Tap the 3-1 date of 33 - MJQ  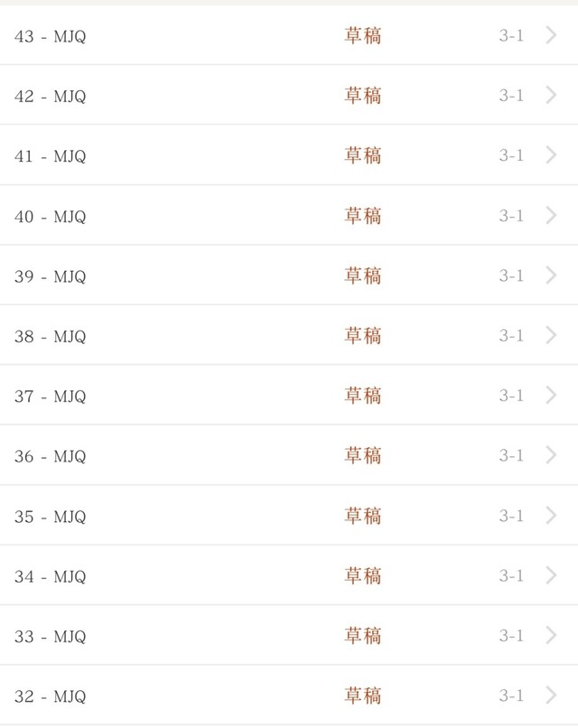(x=511, y=636)
